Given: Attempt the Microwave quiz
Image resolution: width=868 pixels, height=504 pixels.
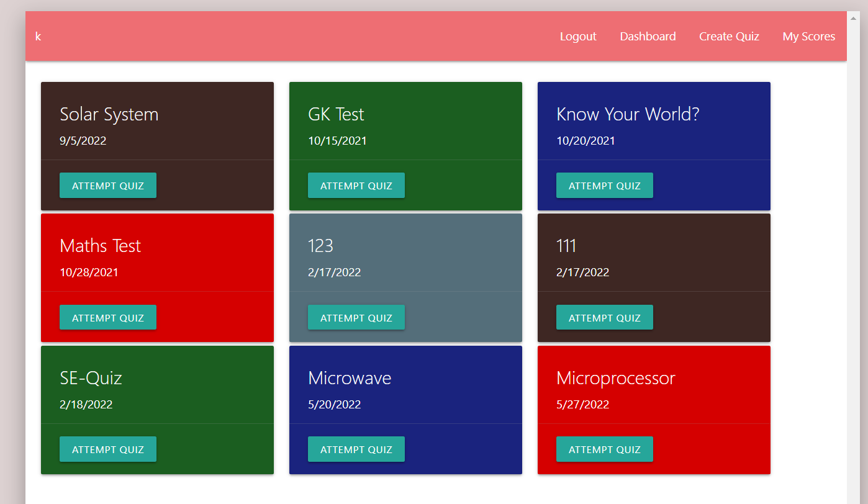Looking at the screenshot, I should coord(356,449).
